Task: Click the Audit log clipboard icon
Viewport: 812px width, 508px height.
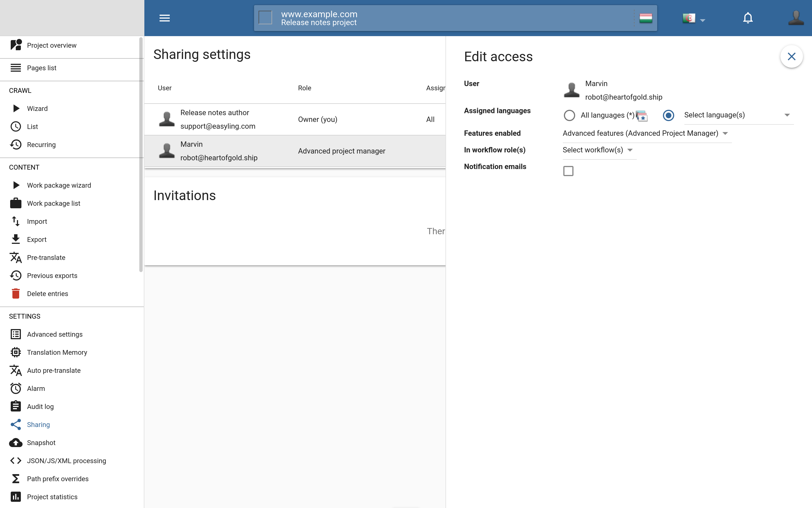Action: [16, 406]
